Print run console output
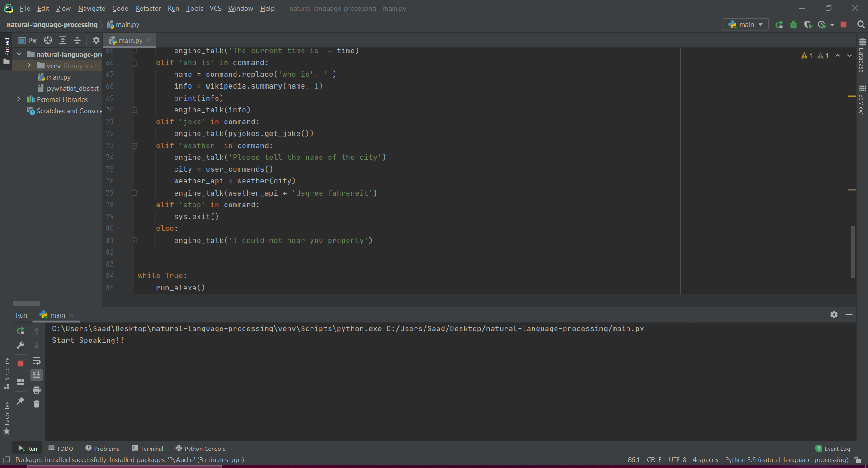868x468 pixels. click(37, 390)
